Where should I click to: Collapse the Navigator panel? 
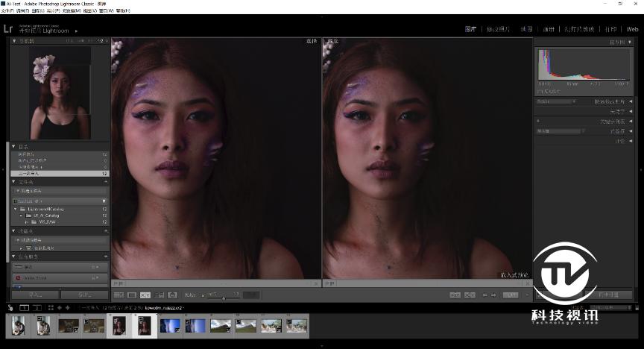click(x=13, y=41)
